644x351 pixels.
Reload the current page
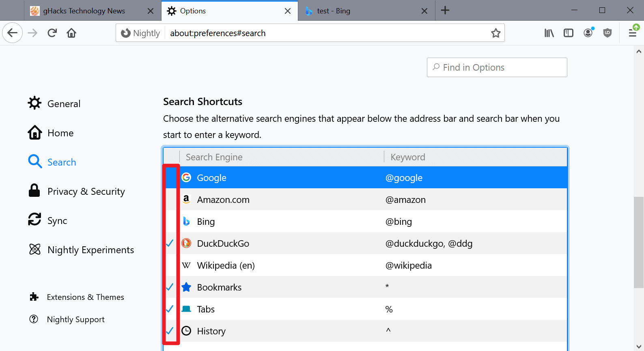coord(52,33)
